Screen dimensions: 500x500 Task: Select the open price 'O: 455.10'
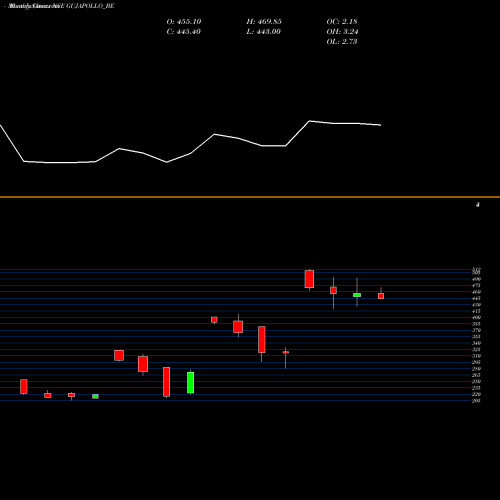tap(184, 22)
